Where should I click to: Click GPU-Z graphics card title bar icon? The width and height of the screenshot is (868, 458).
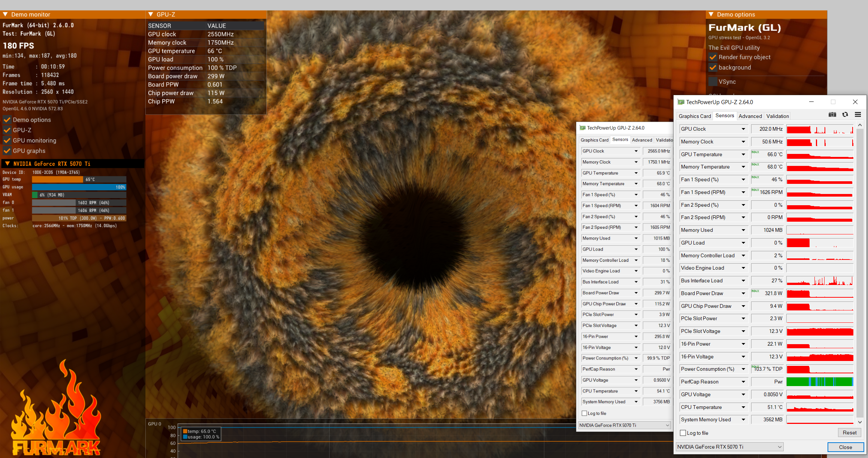tap(681, 102)
